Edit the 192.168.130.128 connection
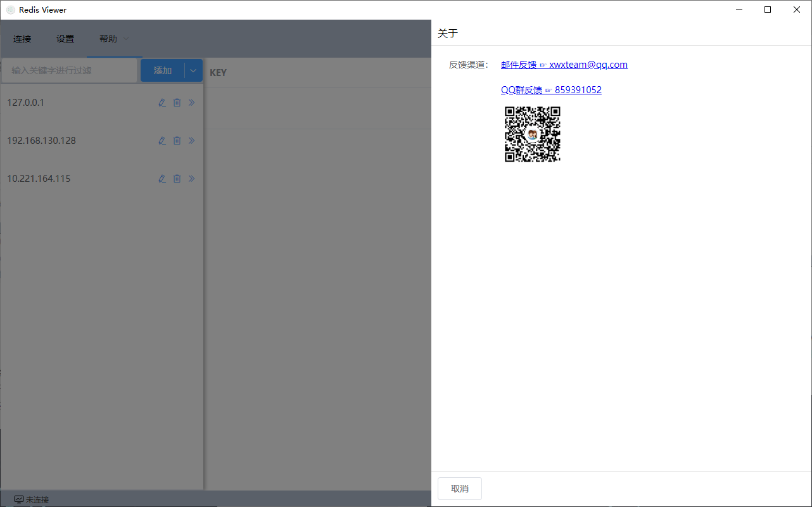Image resolution: width=812 pixels, height=507 pixels. [162, 141]
